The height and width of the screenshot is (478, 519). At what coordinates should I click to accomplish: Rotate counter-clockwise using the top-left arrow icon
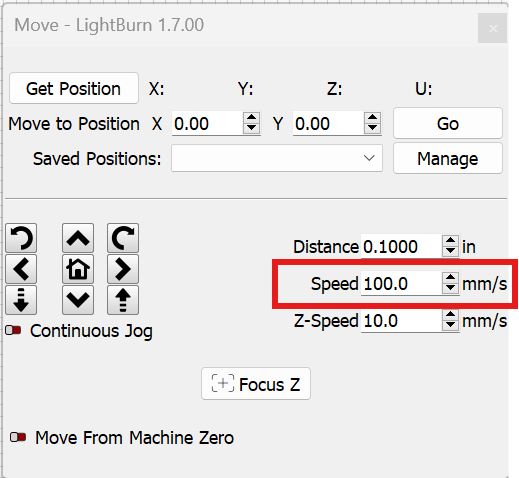pos(21,238)
